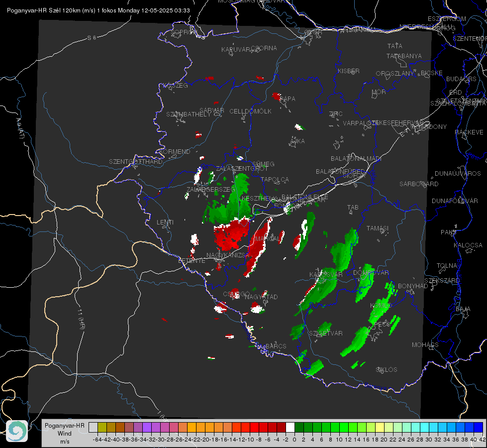
Task: Click the KISBÉR city label
Action: 349,71
